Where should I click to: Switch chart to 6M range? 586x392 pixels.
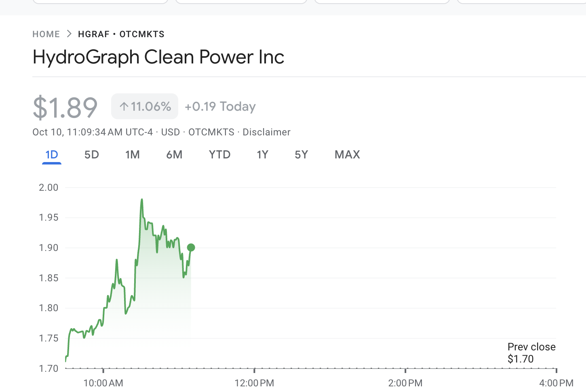175,155
